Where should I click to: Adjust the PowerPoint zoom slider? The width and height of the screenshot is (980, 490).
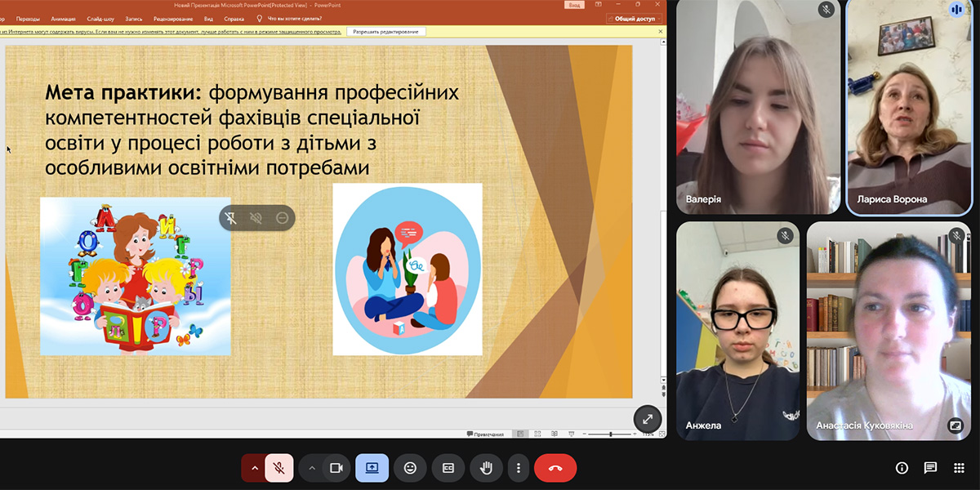pos(611,434)
